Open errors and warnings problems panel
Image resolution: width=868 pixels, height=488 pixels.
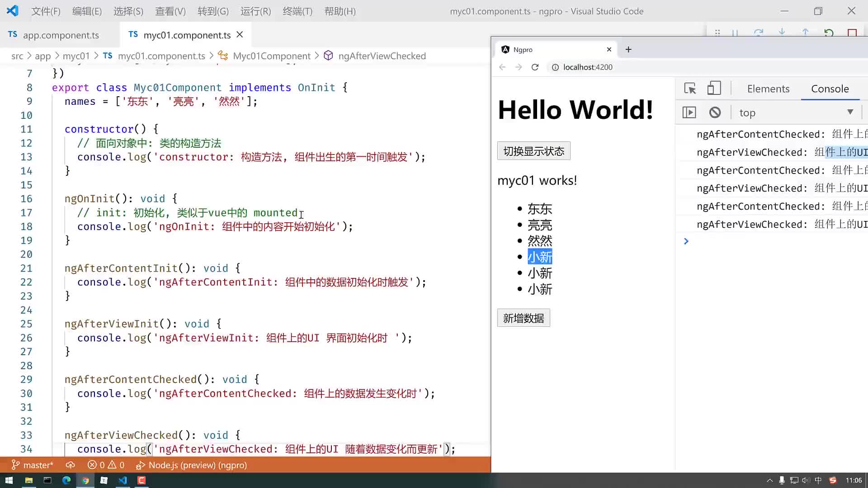[106, 465]
